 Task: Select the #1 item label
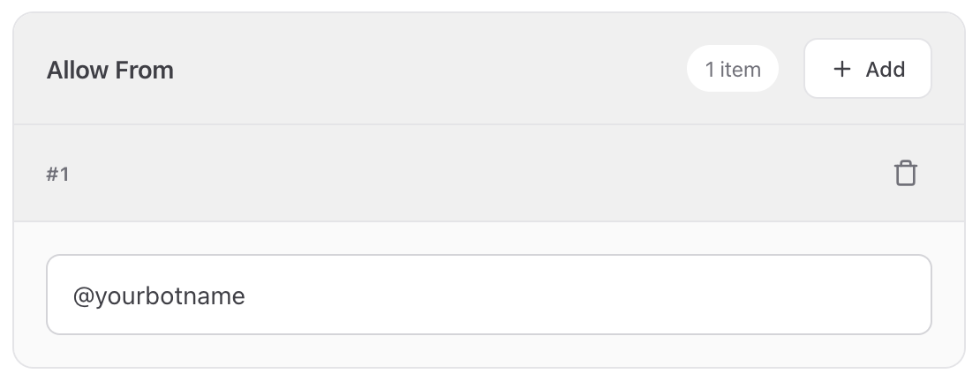[57, 175]
